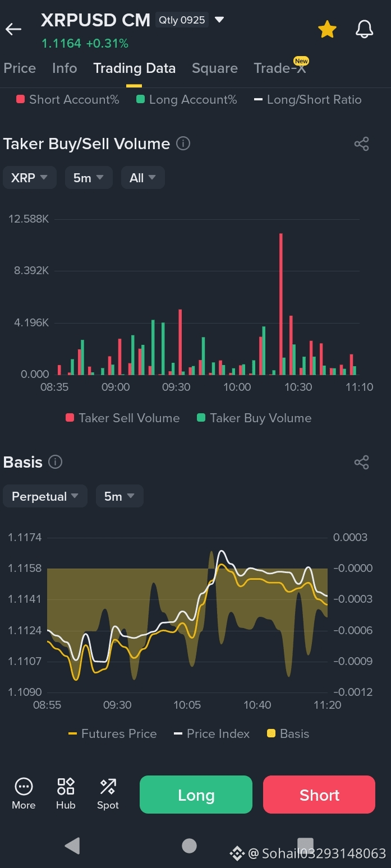Tap the 12.588K volume axis label
Image resolution: width=391 pixels, height=868 pixels.
[x=29, y=219]
